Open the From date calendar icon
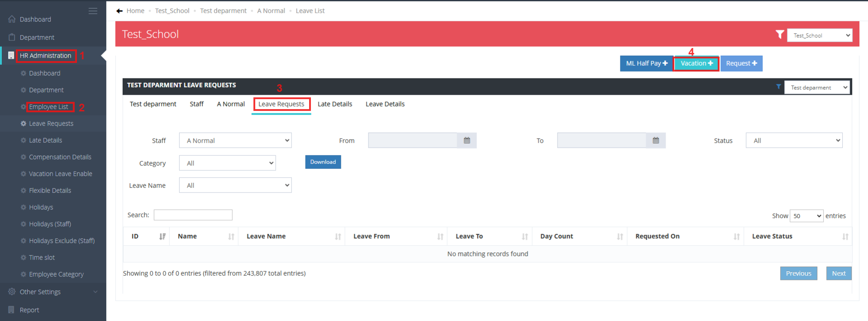This screenshot has width=868, height=321. (x=467, y=141)
